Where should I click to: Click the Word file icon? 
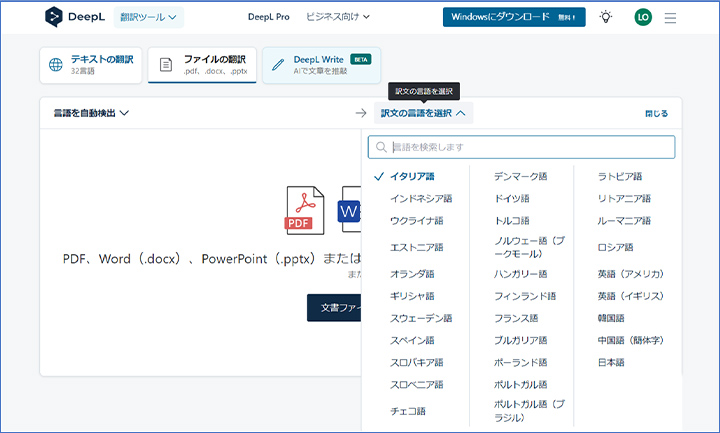coord(349,210)
